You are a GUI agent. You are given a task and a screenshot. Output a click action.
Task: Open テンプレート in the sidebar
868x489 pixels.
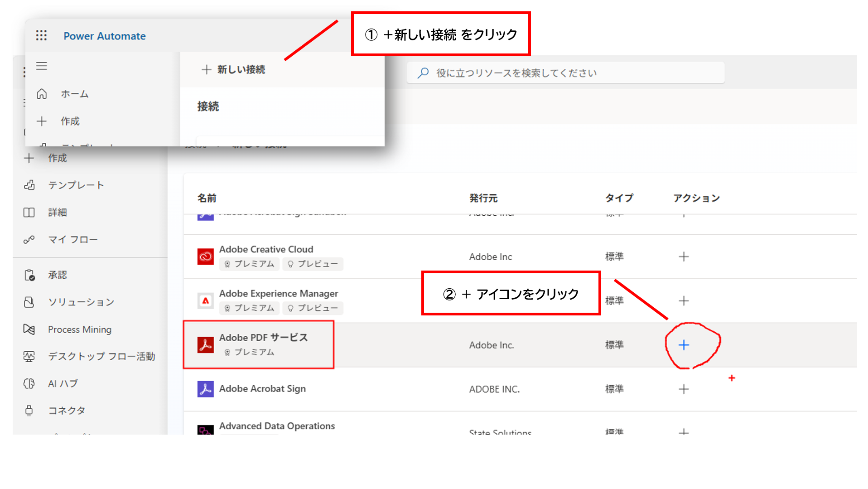[x=76, y=185]
